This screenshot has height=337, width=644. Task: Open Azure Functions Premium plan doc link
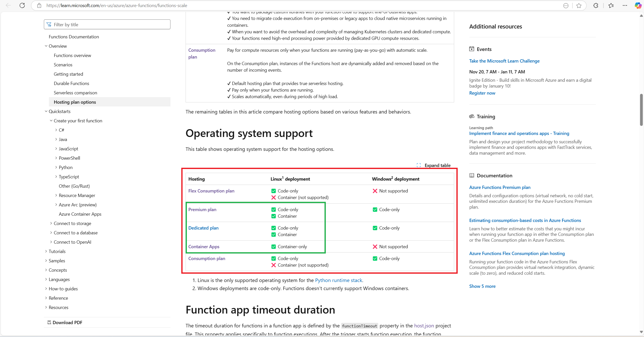coord(500,187)
